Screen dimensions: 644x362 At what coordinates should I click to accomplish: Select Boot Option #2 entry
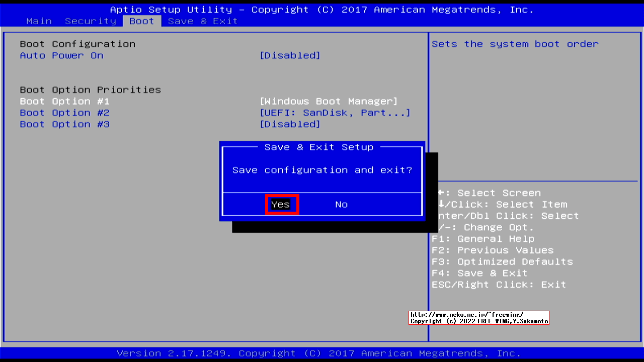[64, 113]
